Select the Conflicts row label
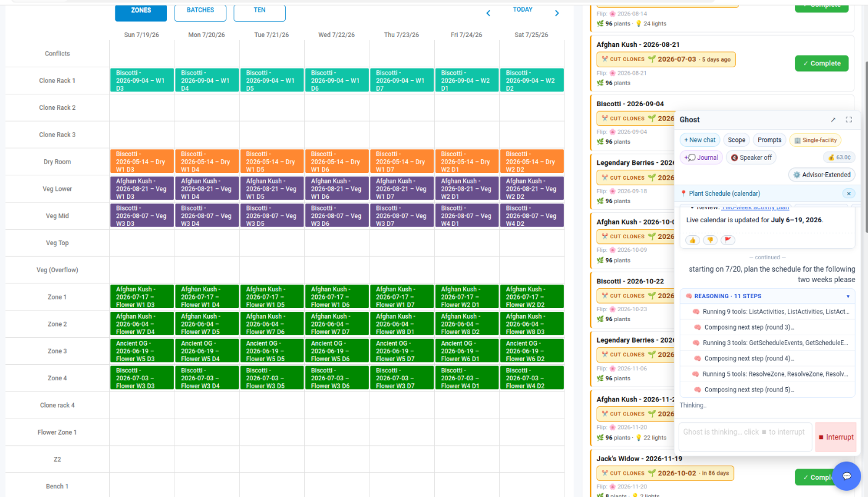This screenshot has height=497, width=868. tap(57, 54)
